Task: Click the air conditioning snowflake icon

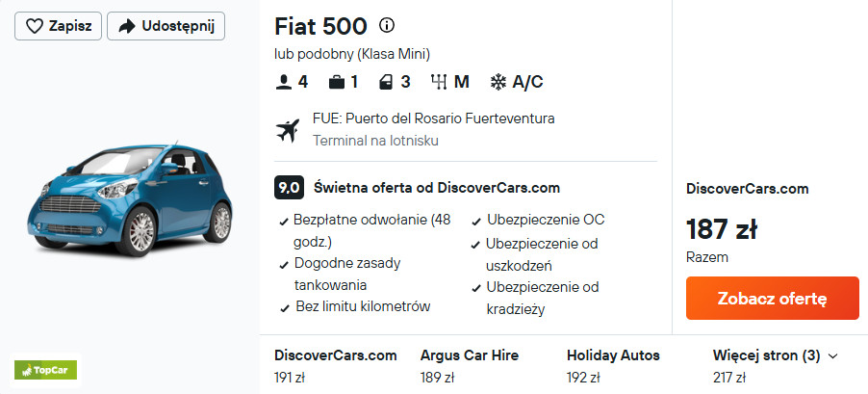Action: [x=498, y=82]
